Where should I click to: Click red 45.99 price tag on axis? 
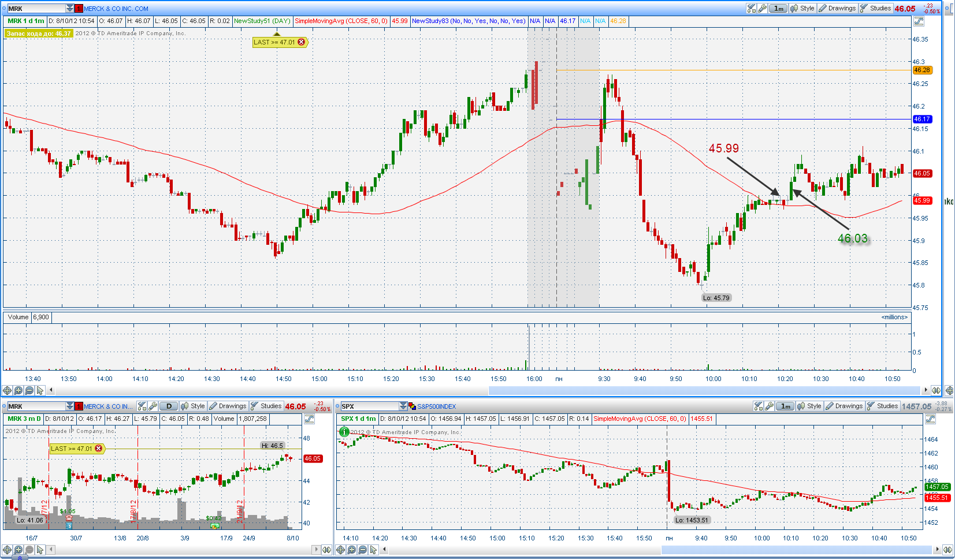click(x=922, y=200)
